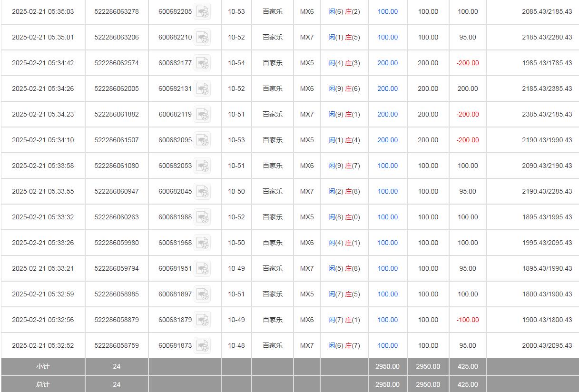Open video replay for round 600682053
Viewport: 579px width, 392px height.
click(202, 166)
